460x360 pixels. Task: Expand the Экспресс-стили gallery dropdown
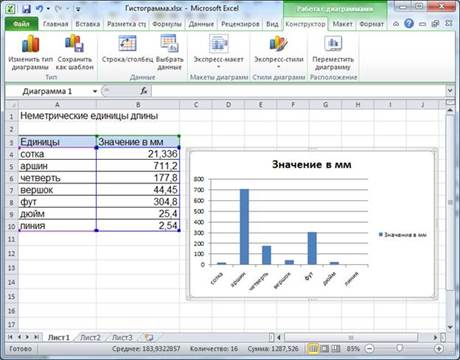point(278,67)
